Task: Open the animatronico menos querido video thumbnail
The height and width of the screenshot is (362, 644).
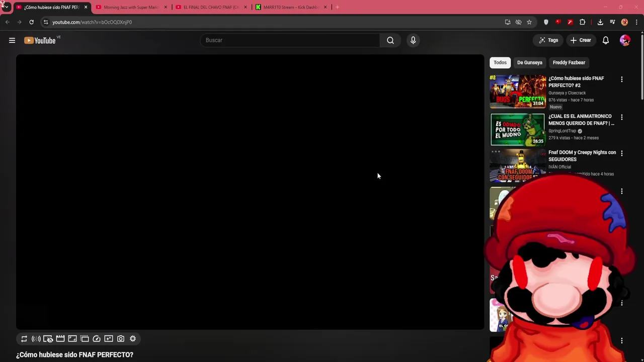Action: click(518, 130)
